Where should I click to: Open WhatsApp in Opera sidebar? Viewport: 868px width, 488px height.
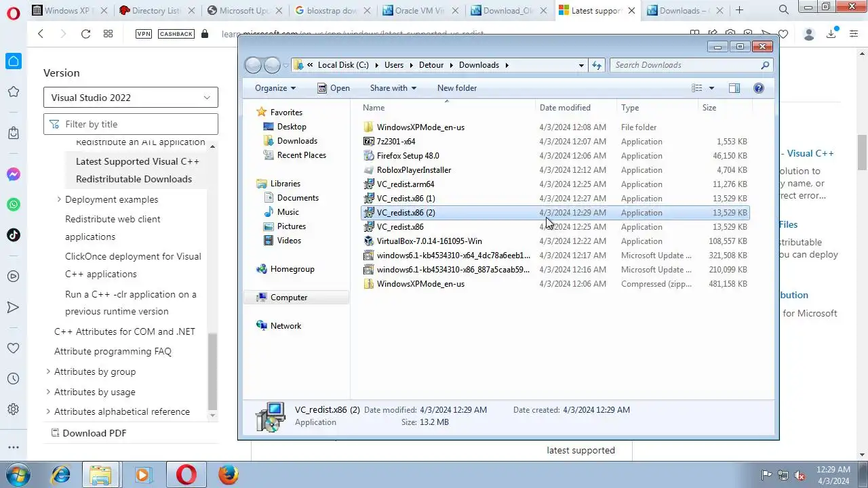[x=14, y=205]
